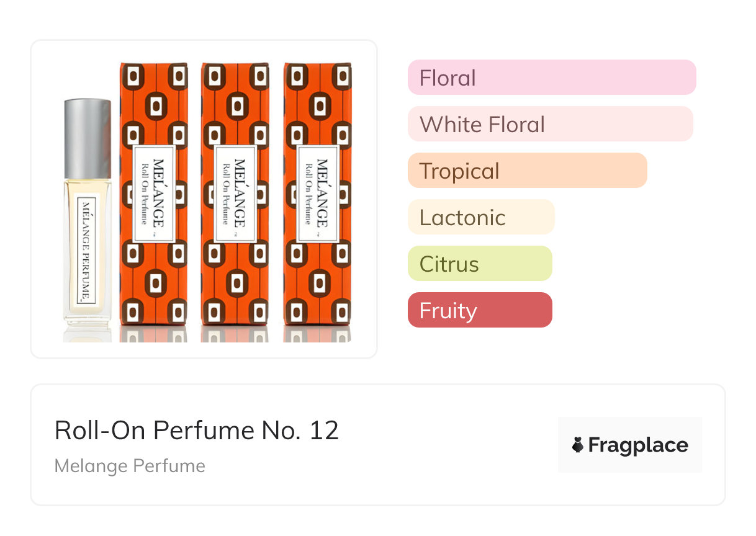Select the White Floral accord bar
756x536 pixels.
pos(550,124)
